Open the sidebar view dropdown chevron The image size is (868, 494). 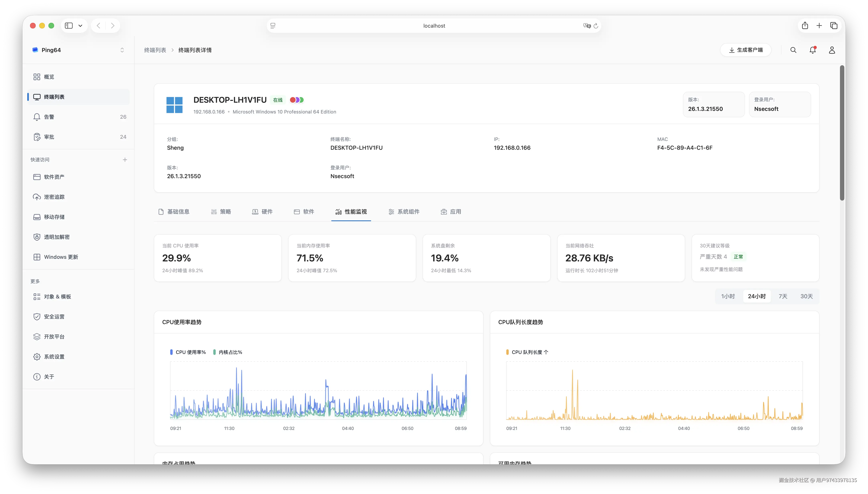point(81,25)
